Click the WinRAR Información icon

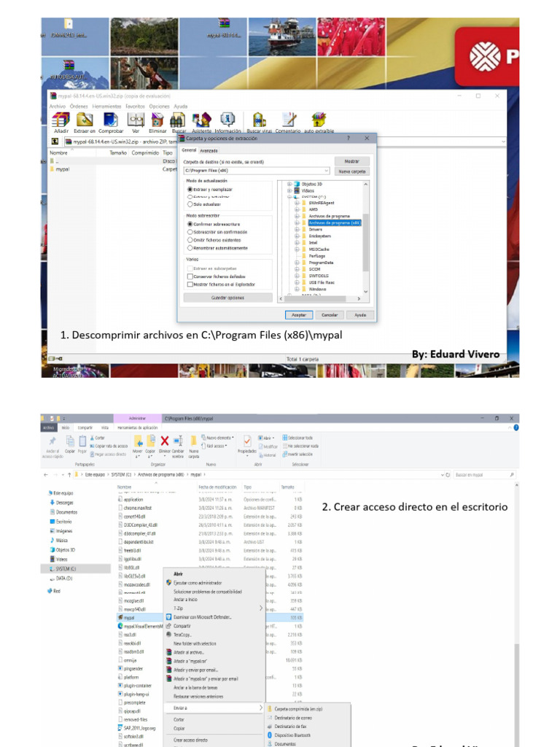227,119
